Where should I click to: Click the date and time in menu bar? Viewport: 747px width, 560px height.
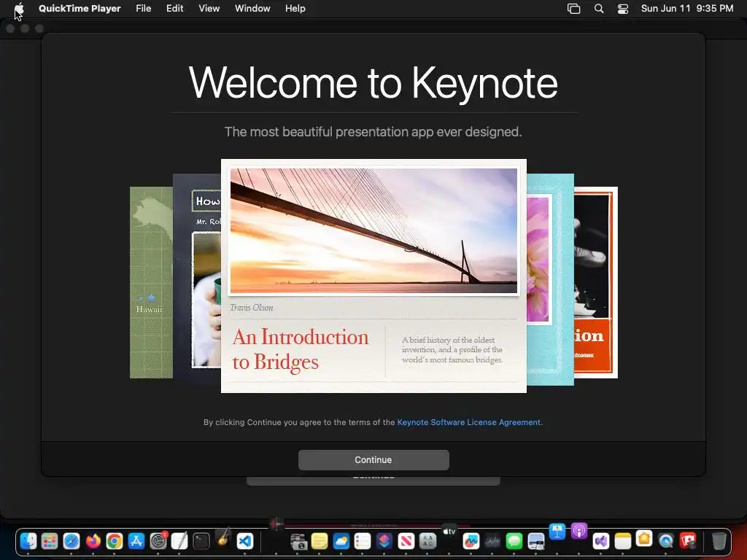(687, 9)
